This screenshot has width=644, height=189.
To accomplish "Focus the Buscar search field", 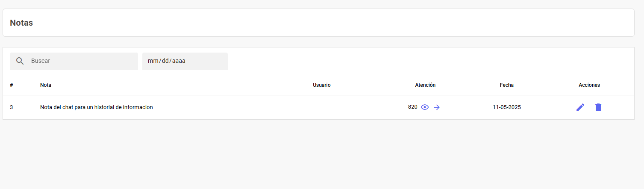I will tap(74, 61).
